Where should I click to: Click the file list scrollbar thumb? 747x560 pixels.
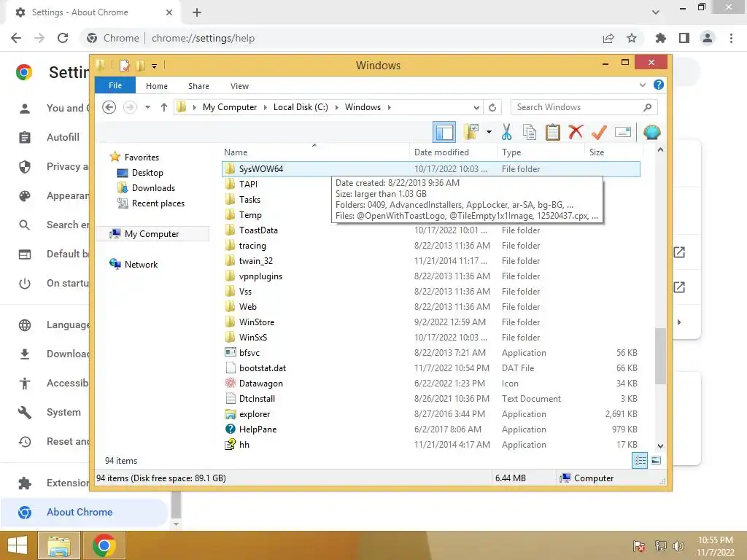coord(660,356)
